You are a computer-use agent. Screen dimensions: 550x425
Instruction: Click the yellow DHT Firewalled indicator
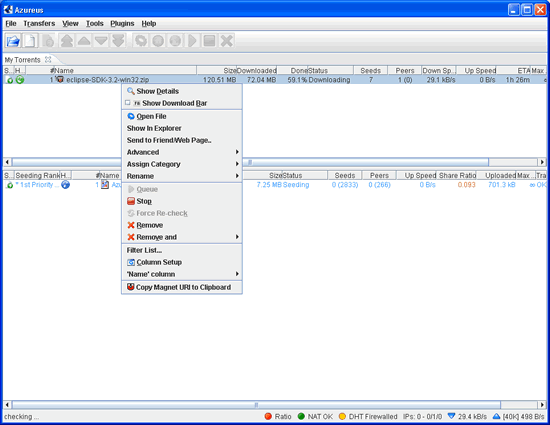342,416
